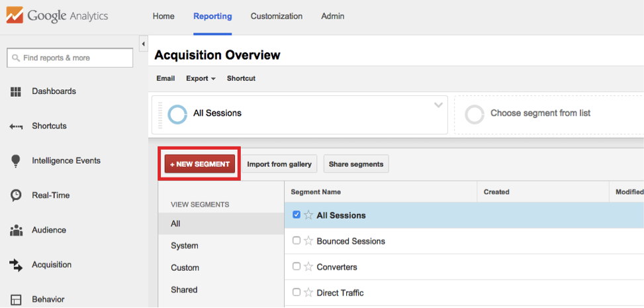Select the All view segments filter
The height and width of the screenshot is (308, 644).
tap(221, 224)
